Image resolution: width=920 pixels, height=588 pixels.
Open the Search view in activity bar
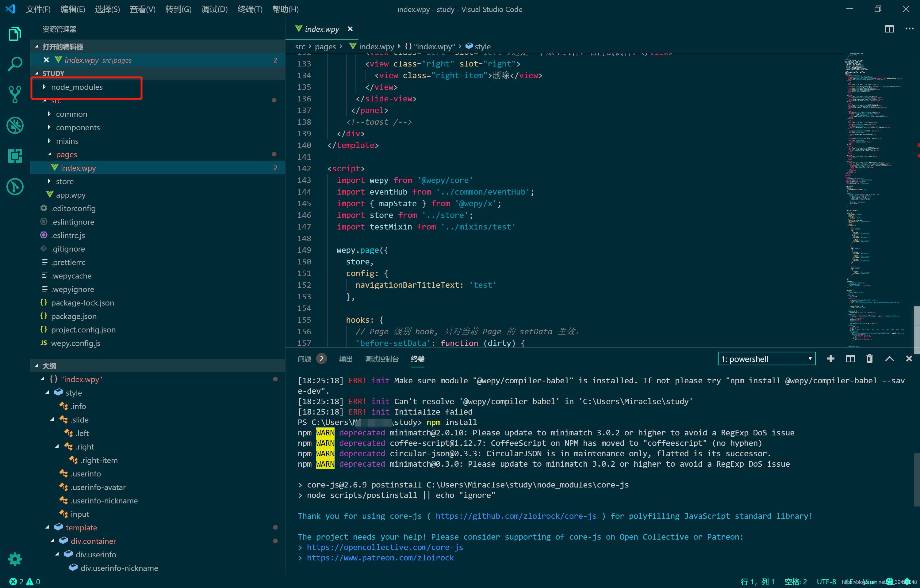(x=14, y=64)
